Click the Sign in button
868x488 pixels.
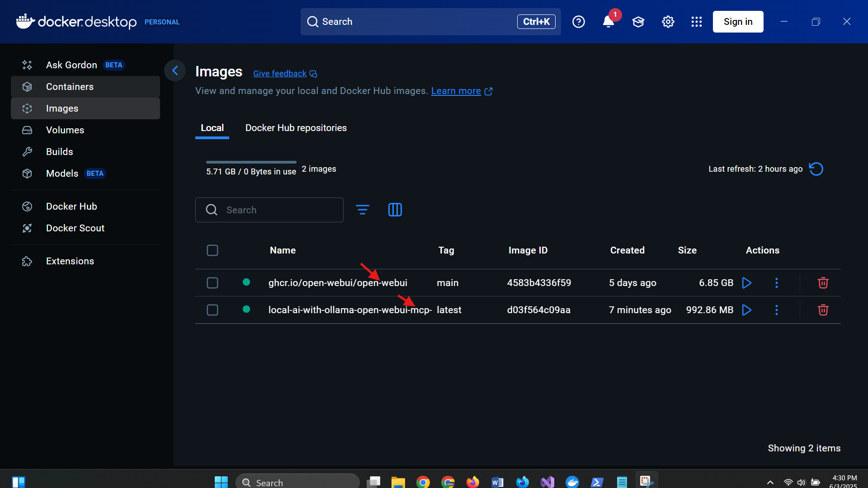click(x=738, y=22)
